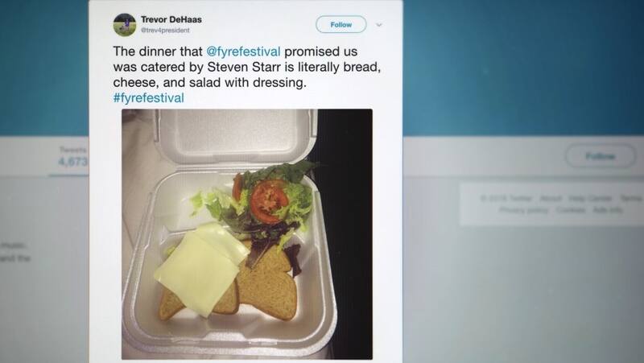Click the Cookies footer link
This screenshot has width=644, height=363.
point(571,210)
